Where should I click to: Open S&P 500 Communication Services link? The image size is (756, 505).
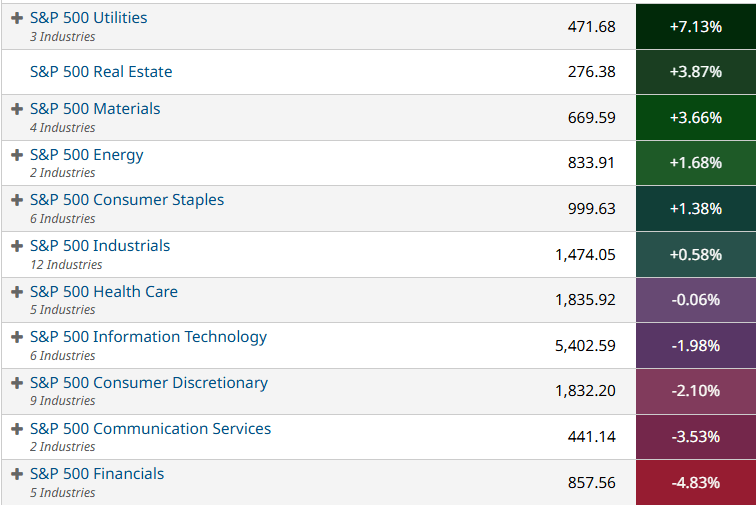pyautogui.click(x=150, y=429)
